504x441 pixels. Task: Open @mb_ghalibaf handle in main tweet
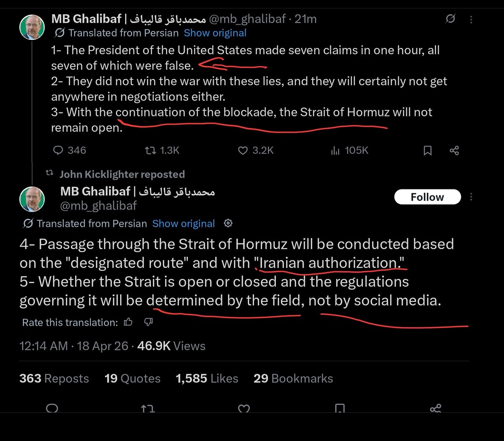pyautogui.click(x=99, y=205)
